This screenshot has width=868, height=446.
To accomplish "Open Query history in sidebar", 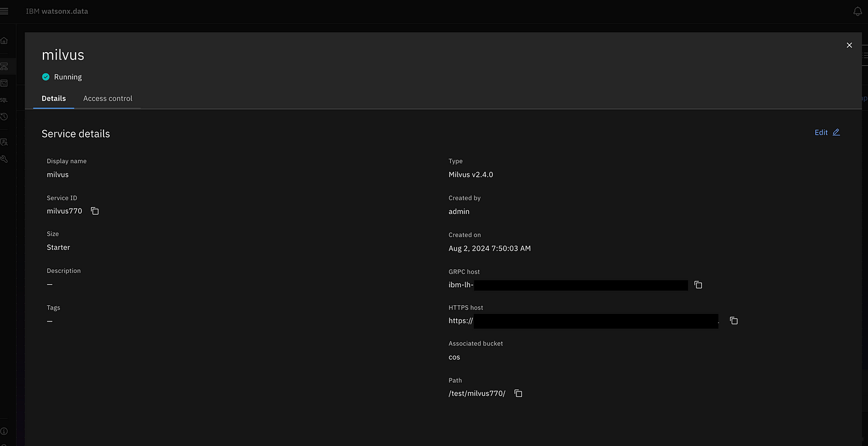I will point(4,117).
